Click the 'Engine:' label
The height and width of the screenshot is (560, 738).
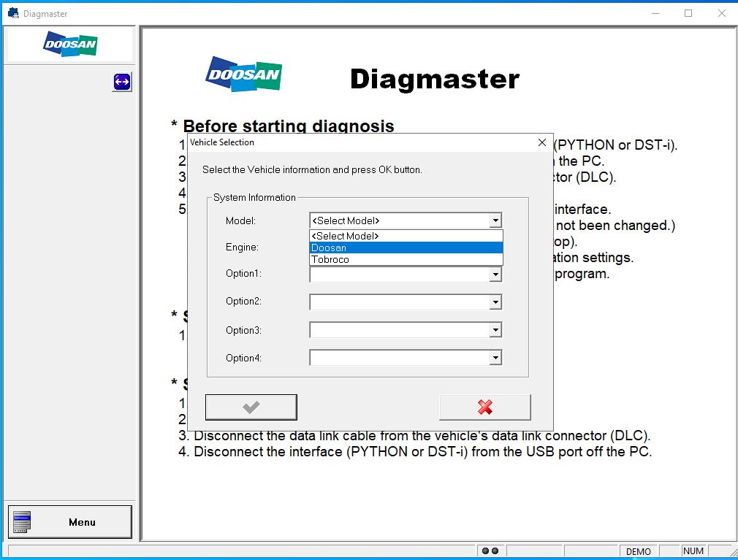click(x=242, y=248)
